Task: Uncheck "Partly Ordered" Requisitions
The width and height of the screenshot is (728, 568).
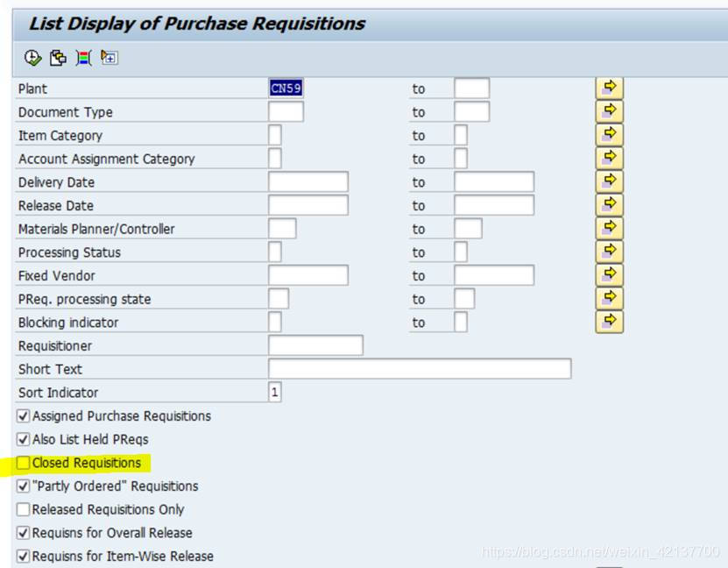Action: pos(23,486)
